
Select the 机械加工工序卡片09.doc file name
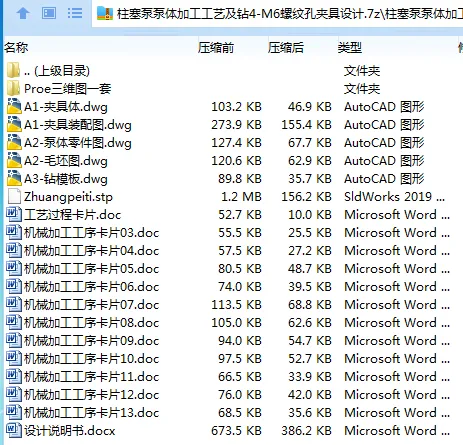[91, 341]
